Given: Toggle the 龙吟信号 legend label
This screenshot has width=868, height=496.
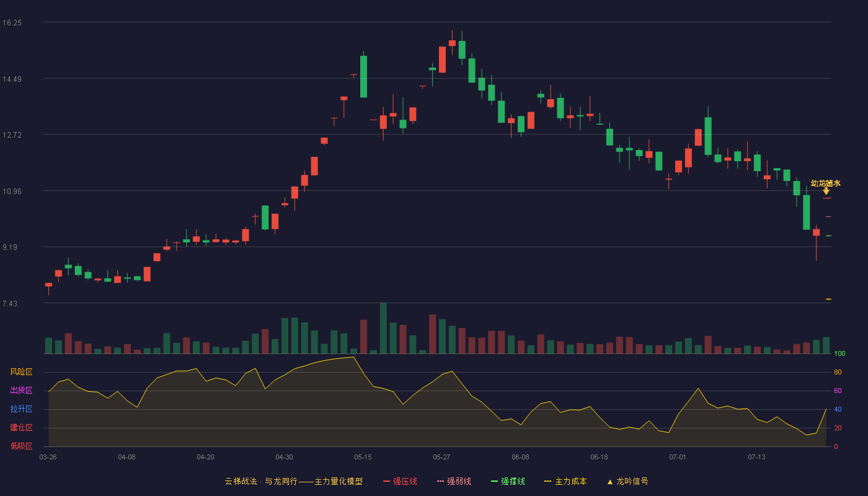Looking at the screenshot, I should 632,482.
